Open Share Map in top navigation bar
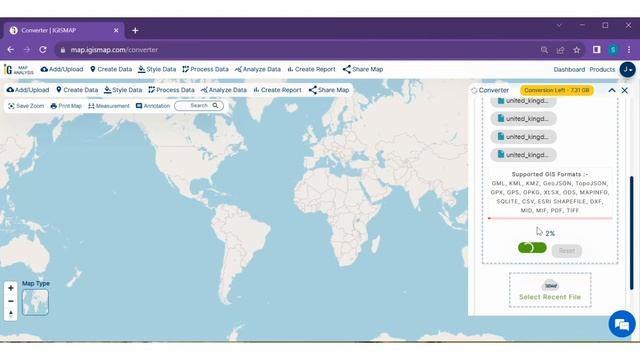The height and width of the screenshot is (360, 640). tap(363, 69)
